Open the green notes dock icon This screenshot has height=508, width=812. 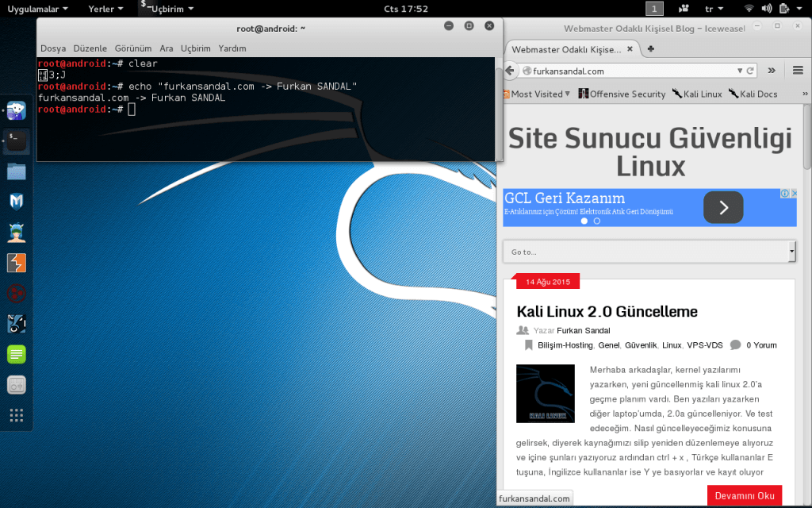(17, 354)
